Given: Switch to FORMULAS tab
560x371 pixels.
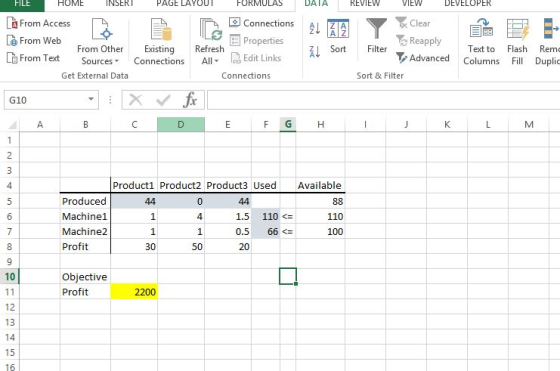Looking at the screenshot, I should [259, 4].
